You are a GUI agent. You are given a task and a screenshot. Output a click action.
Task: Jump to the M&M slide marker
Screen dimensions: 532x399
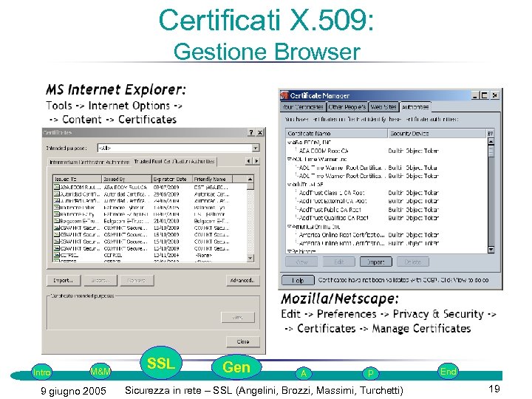click(100, 372)
